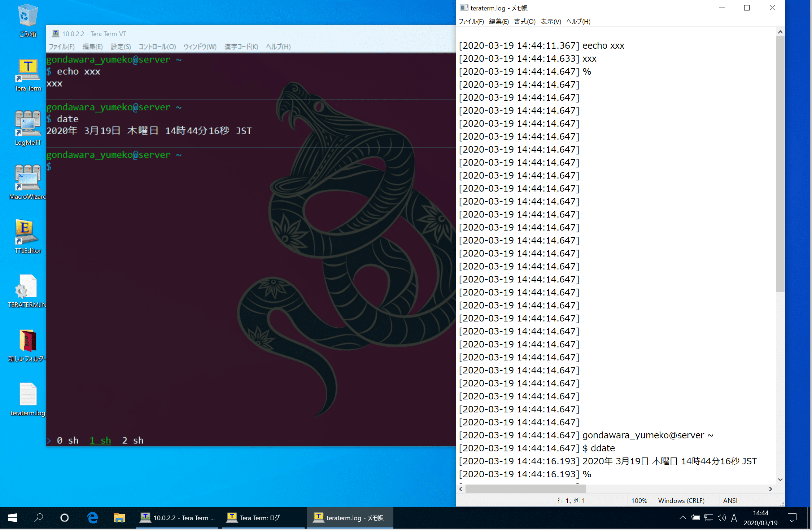Open ファイル(F) menu in Tera Term

(62, 47)
